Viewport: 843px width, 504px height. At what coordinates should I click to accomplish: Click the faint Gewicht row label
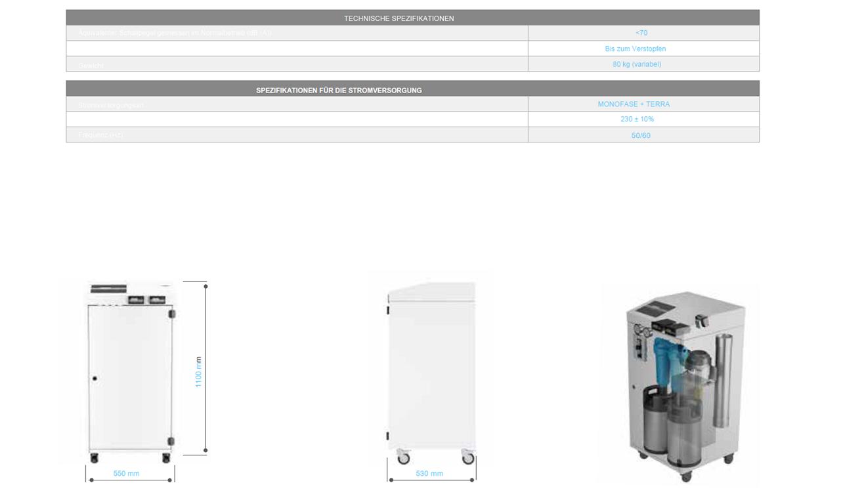(x=91, y=65)
